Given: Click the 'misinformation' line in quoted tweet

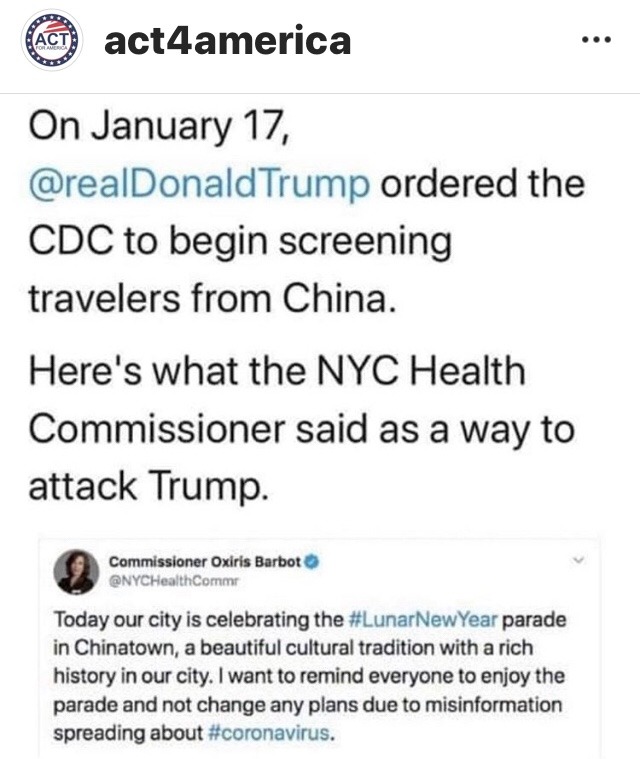Looking at the screenshot, I should coord(307,704).
